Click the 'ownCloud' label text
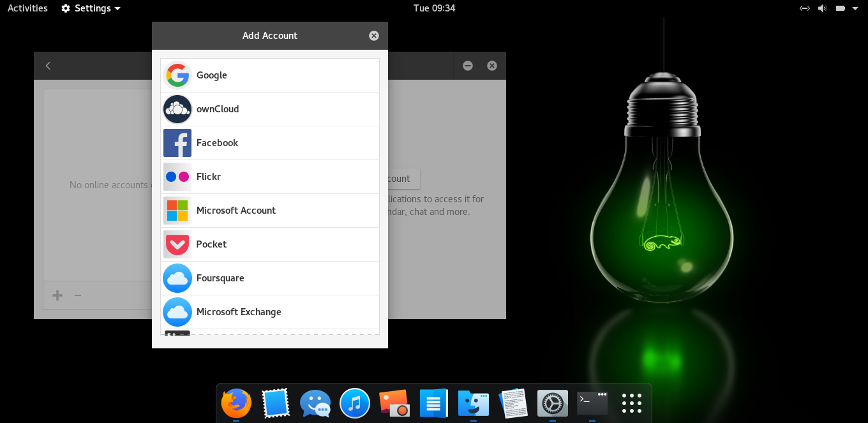Viewport: 868px width, 423px height. [218, 109]
